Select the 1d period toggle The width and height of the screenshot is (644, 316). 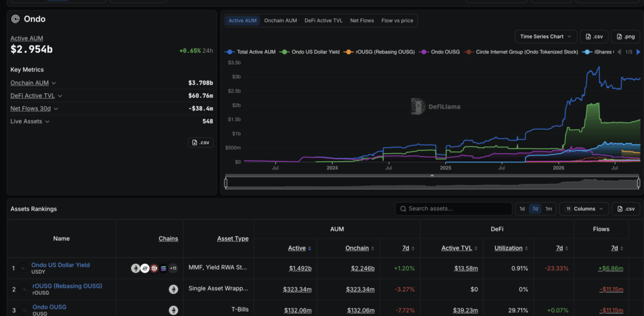click(522, 209)
